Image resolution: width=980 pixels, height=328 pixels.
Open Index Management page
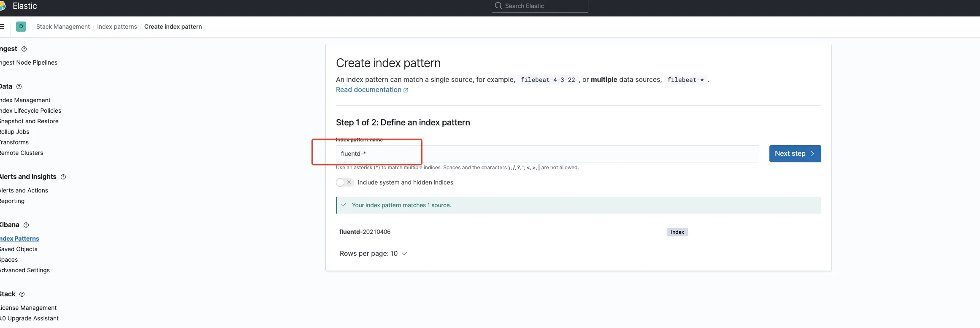click(x=25, y=100)
